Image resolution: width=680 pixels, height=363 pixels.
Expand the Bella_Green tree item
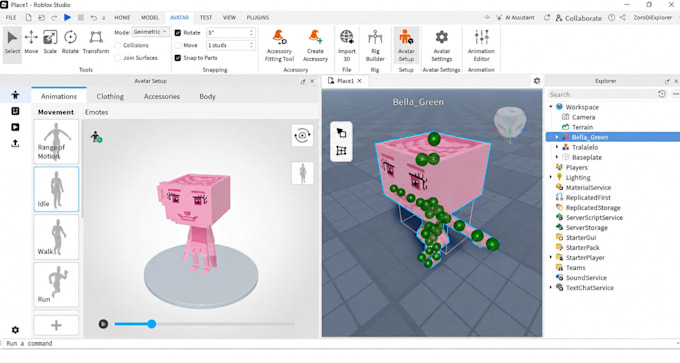click(x=557, y=137)
